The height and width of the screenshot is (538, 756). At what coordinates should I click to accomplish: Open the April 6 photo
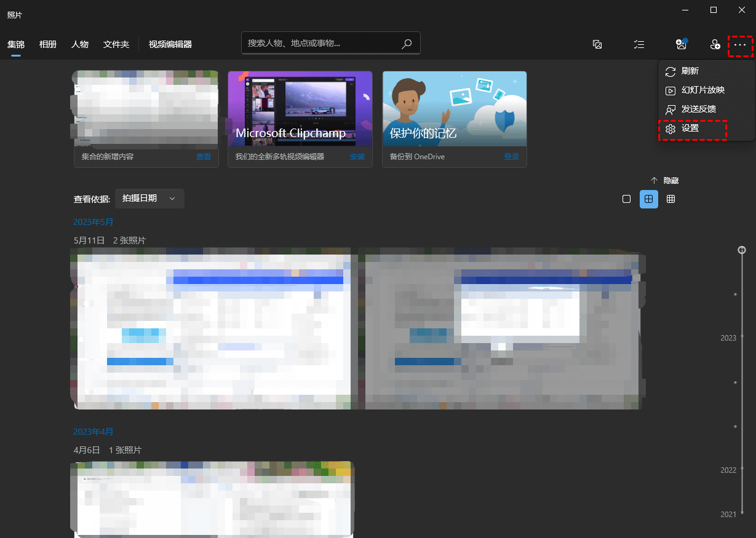213,499
